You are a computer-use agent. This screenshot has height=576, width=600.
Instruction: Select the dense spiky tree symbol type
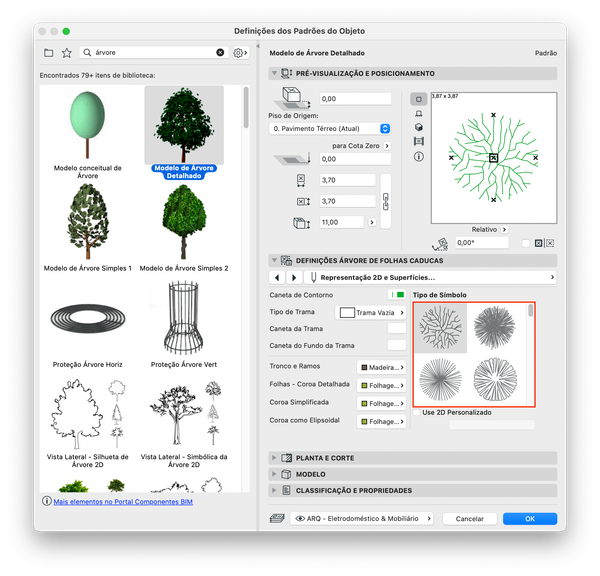(x=495, y=328)
